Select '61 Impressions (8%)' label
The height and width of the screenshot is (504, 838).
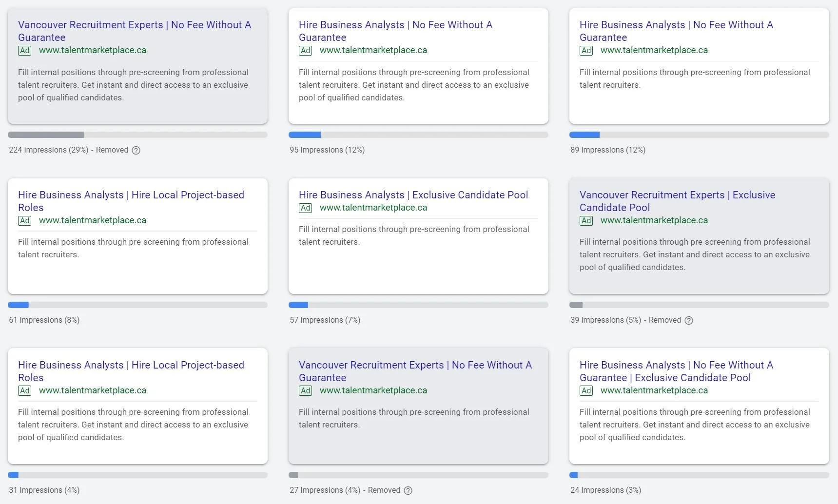pyautogui.click(x=44, y=320)
